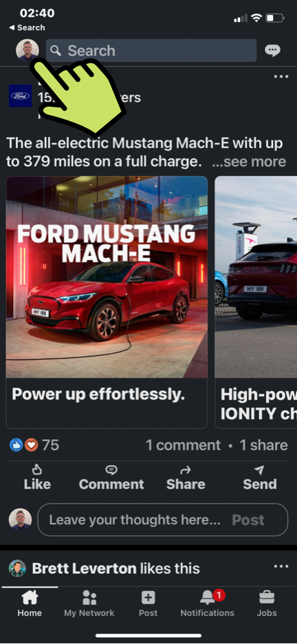This screenshot has width=297, height=644.
Task: Open options menu on Brett Leverton's post
Action: [x=281, y=566]
